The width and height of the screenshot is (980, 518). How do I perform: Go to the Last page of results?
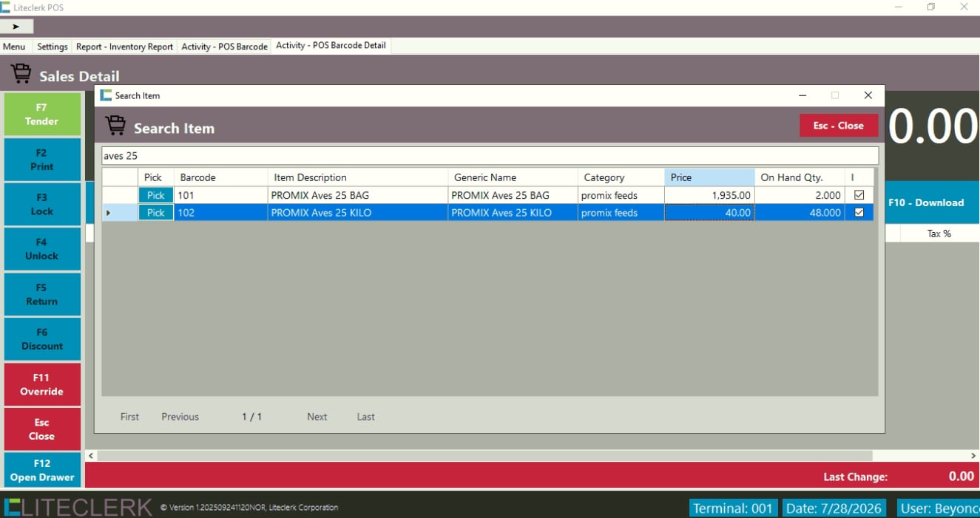coord(365,417)
